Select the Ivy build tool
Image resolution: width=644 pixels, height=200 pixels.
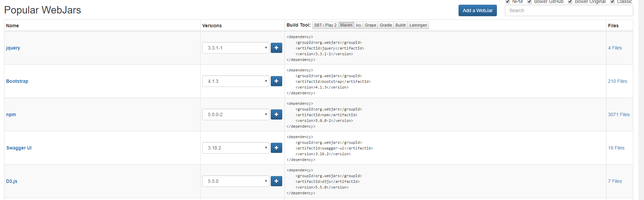[x=358, y=25]
